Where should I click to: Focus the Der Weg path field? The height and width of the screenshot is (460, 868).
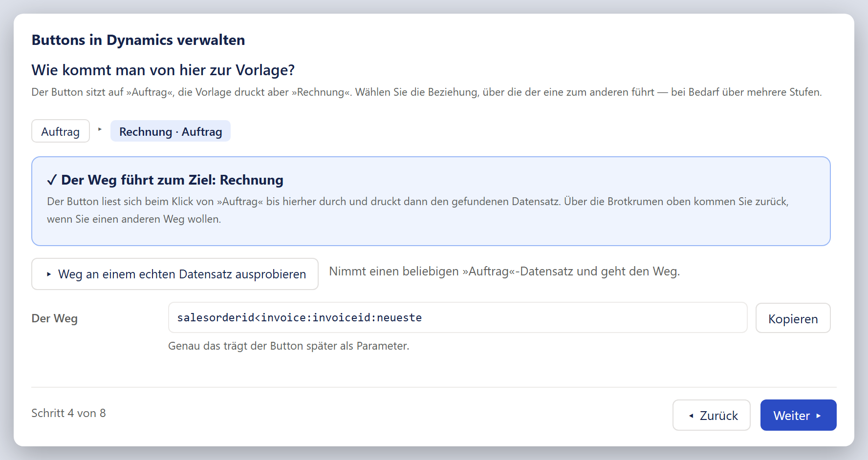457,317
